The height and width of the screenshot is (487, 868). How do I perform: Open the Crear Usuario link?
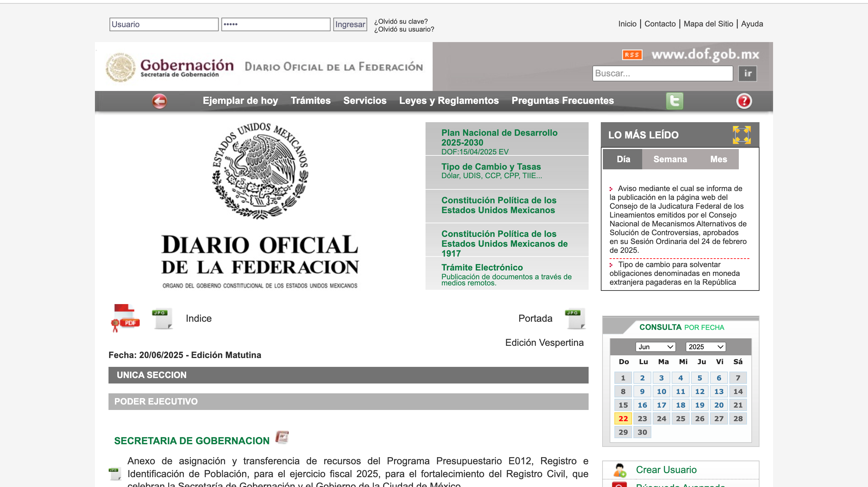[x=666, y=470]
